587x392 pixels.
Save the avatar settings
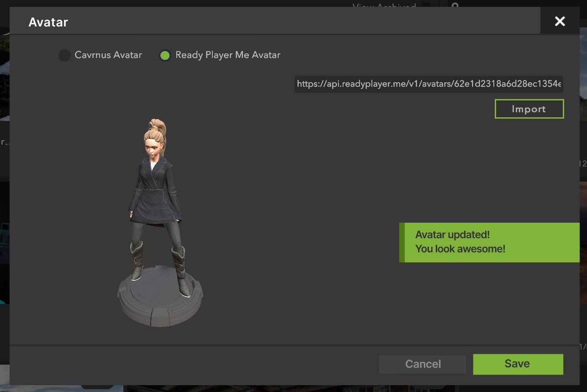[518, 364]
